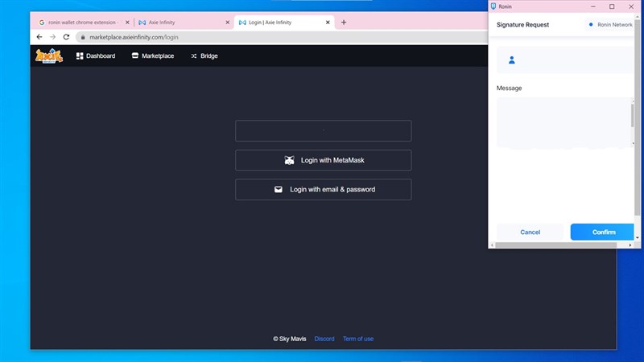Click the blank login button above MetaMask
644x362 pixels.
324,131
